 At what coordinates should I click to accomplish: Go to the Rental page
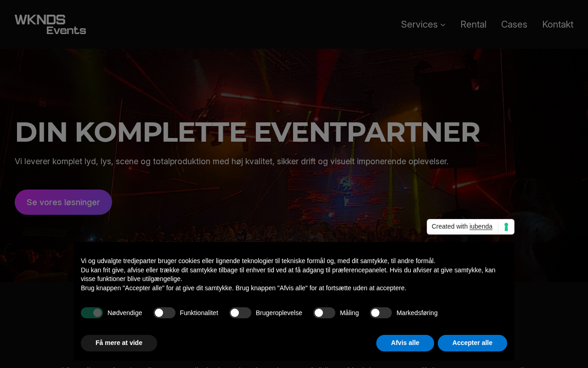click(x=473, y=24)
